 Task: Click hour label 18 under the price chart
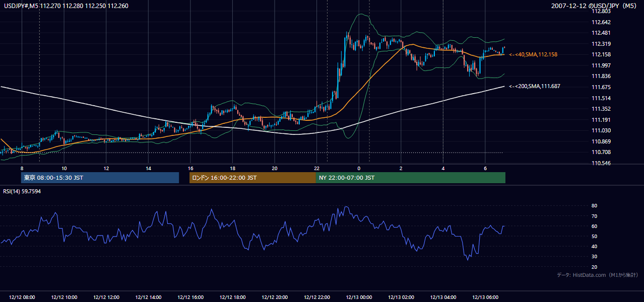point(232,168)
